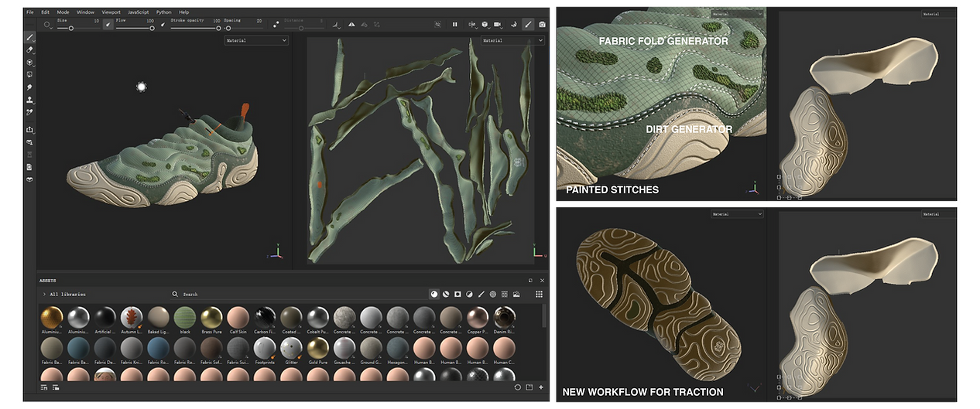Select the Paint brush tool in left toolbar

tap(30, 37)
